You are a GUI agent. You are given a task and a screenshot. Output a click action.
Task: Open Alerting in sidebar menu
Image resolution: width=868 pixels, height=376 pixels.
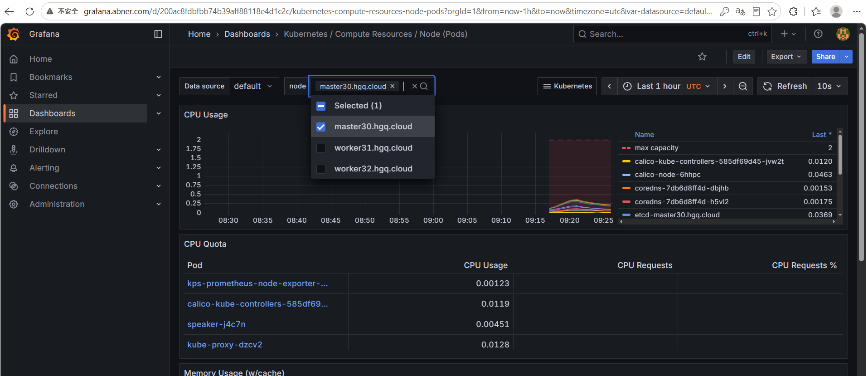pyautogui.click(x=44, y=168)
